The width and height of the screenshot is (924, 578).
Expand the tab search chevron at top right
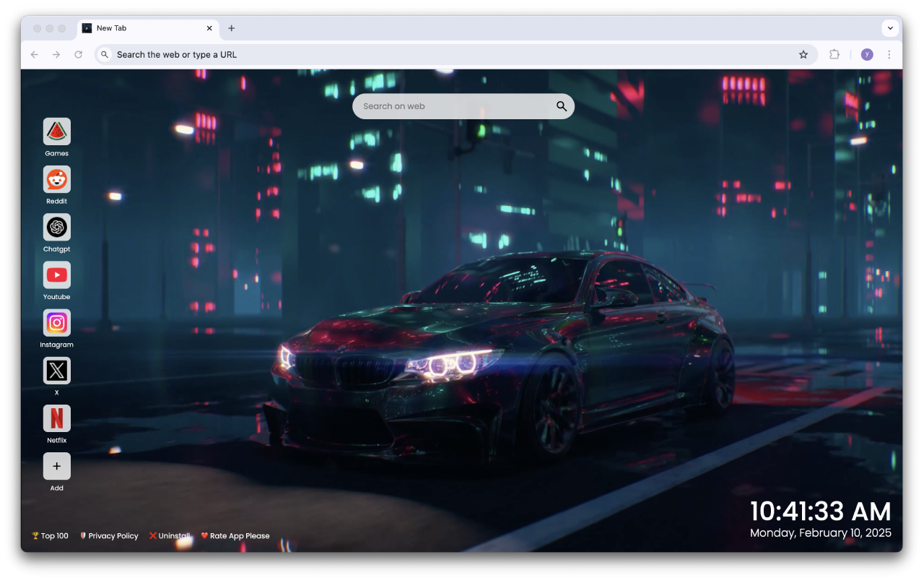point(890,28)
